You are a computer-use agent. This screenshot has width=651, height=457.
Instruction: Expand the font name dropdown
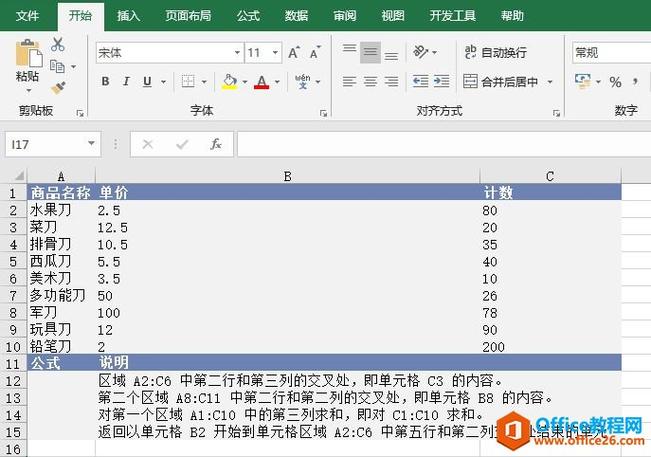pyautogui.click(x=237, y=53)
